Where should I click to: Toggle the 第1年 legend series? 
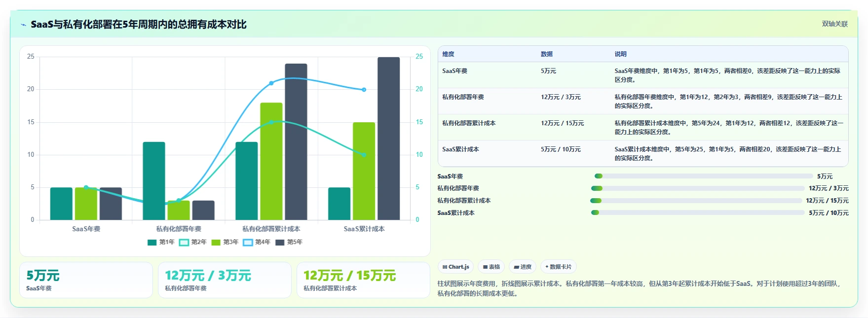click(161, 242)
